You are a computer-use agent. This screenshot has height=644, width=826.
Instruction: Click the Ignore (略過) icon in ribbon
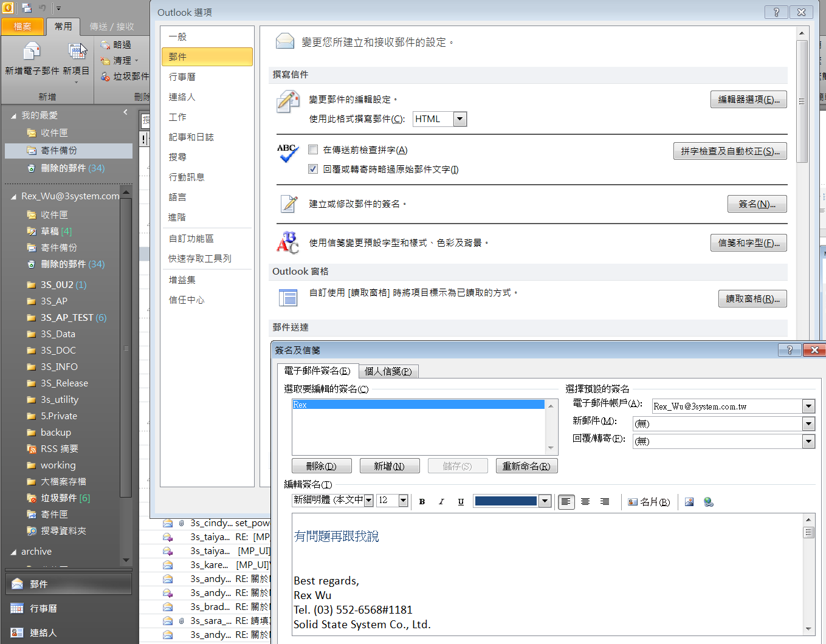click(x=105, y=44)
